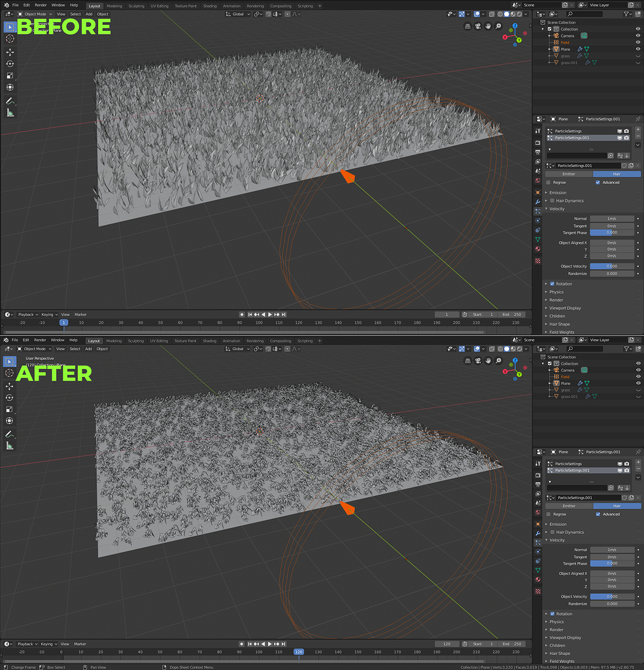Enable the Regrow checkbox
644x670 pixels.
tap(548, 183)
